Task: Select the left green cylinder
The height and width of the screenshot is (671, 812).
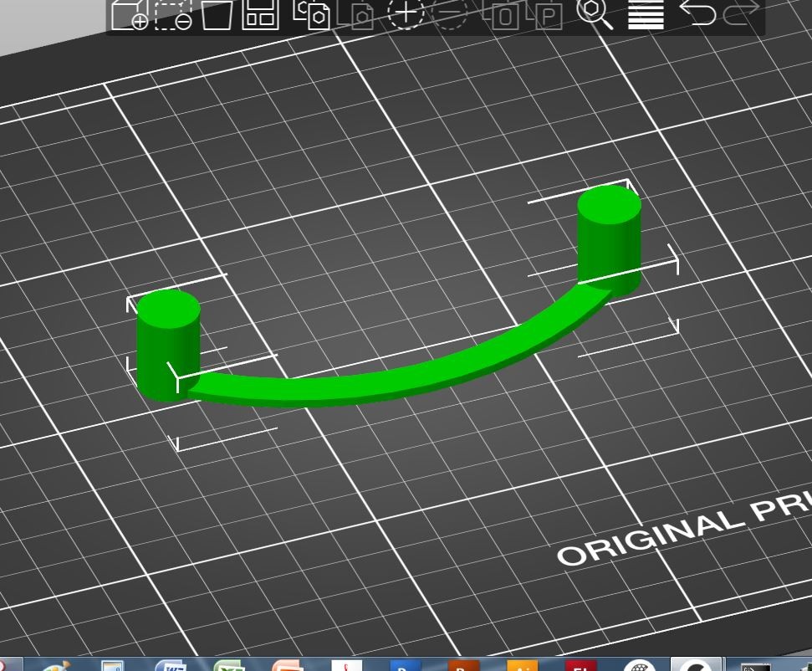Action: coord(168,346)
